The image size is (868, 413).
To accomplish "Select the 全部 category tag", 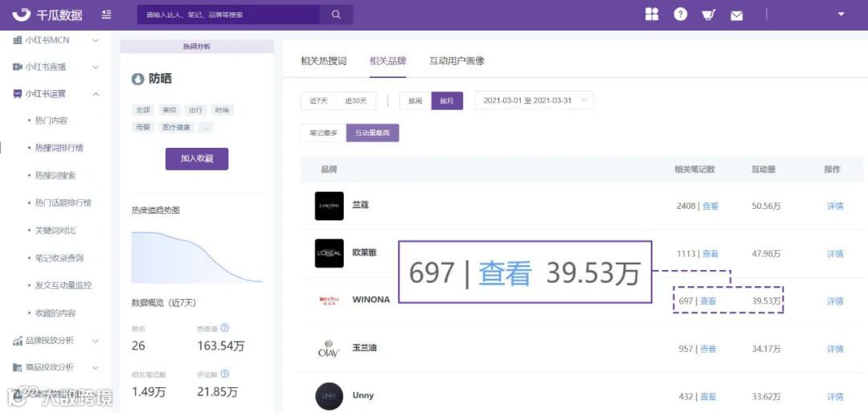I will pyautogui.click(x=143, y=110).
